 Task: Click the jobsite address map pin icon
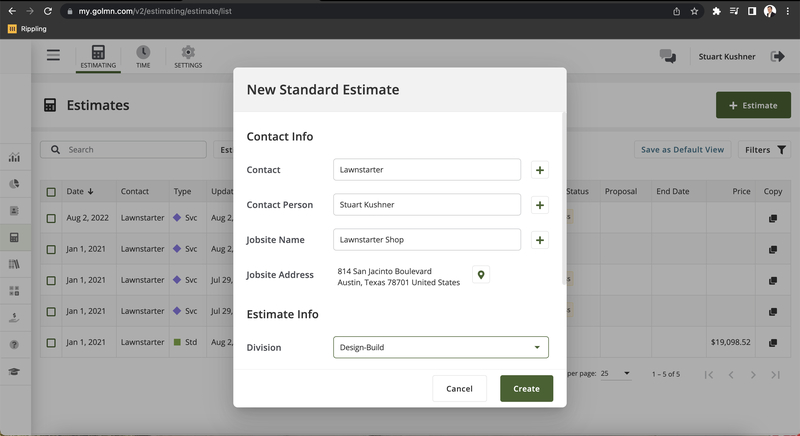[481, 275]
